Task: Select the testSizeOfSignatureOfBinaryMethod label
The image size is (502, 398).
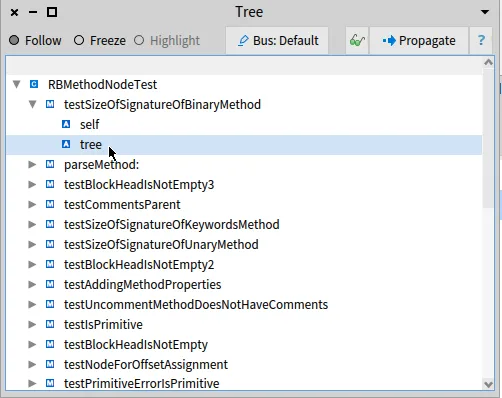Action: (x=162, y=104)
